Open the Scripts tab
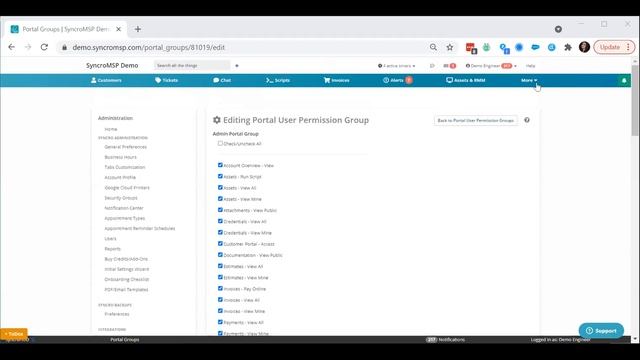The image size is (640, 360). (278, 80)
